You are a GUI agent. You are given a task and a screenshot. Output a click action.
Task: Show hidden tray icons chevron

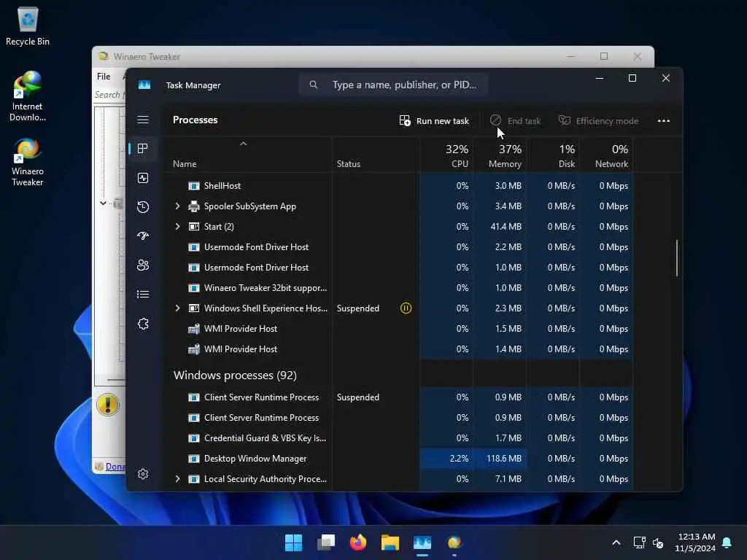[616, 542]
